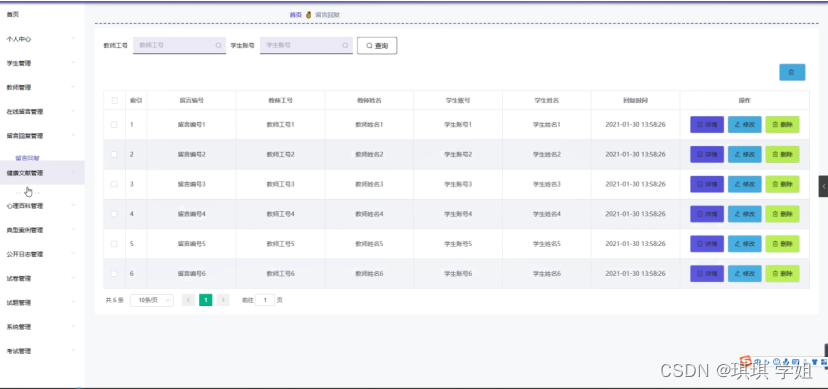Expand chevron beside 典型案例管理
Screen dimensions: 828x389
[73, 229]
